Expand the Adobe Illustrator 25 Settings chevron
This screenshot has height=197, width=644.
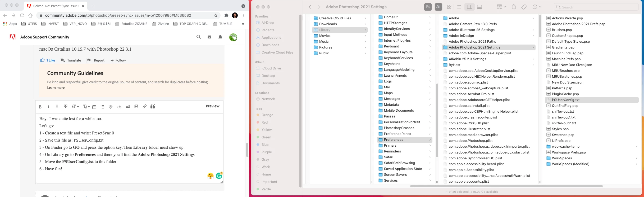(533, 30)
